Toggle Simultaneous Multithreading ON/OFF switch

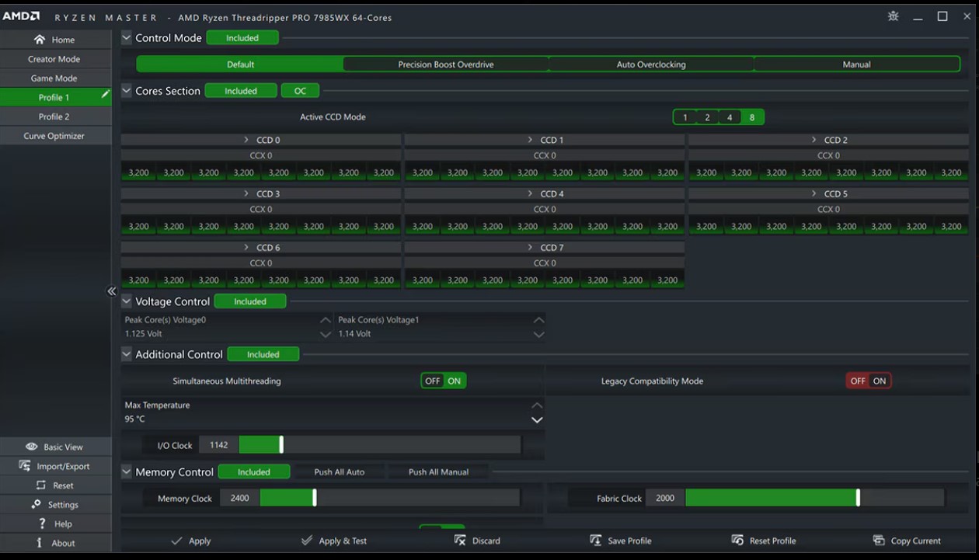(x=444, y=381)
